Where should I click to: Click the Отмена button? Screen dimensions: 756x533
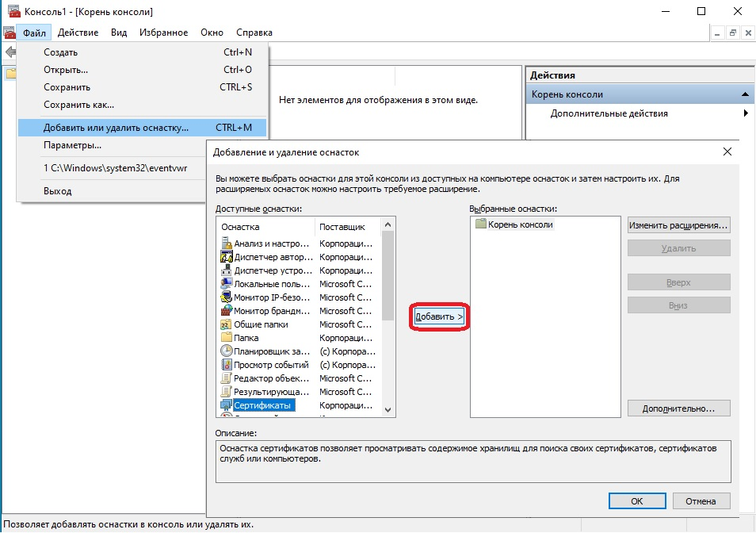[x=700, y=501]
